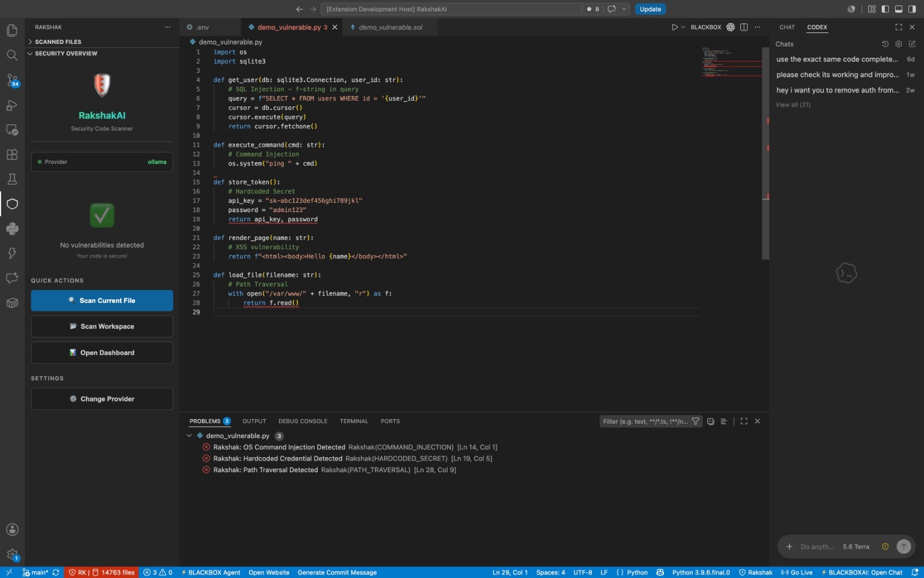The image size is (924, 578).
Task: Open the Extensions view in activity bar
Action: pos(12,154)
